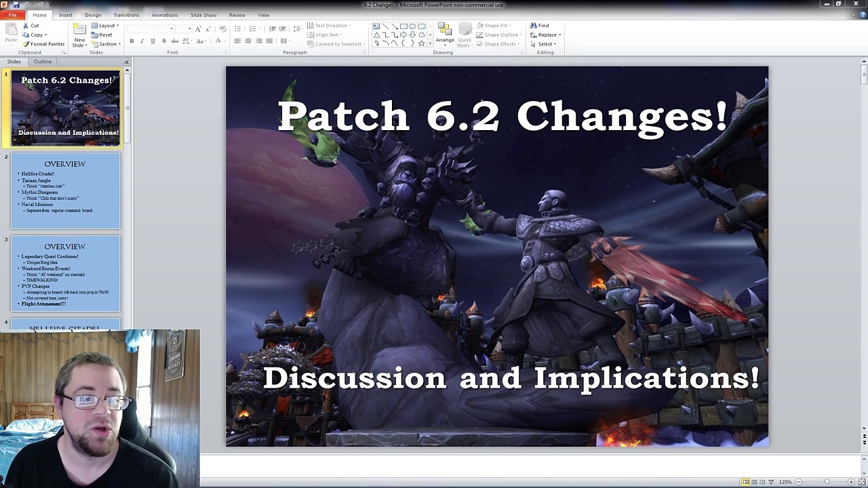Select the 5-point star shape
868x488 pixels.
coord(422,43)
